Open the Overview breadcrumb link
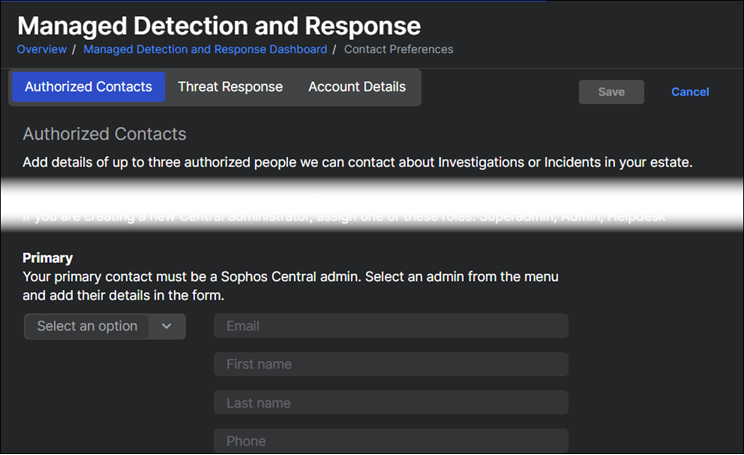This screenshot has width=744, height=455. pos(41,49)
